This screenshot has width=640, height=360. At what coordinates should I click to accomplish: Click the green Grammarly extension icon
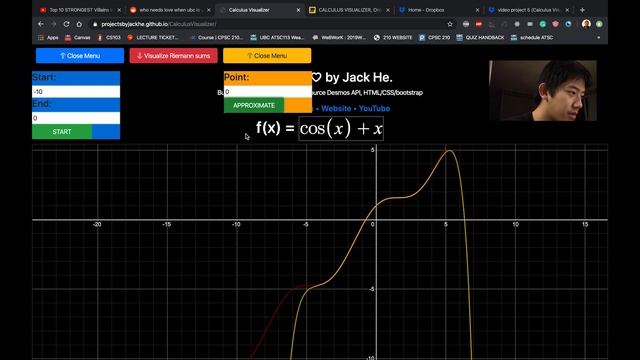[542, 24]
